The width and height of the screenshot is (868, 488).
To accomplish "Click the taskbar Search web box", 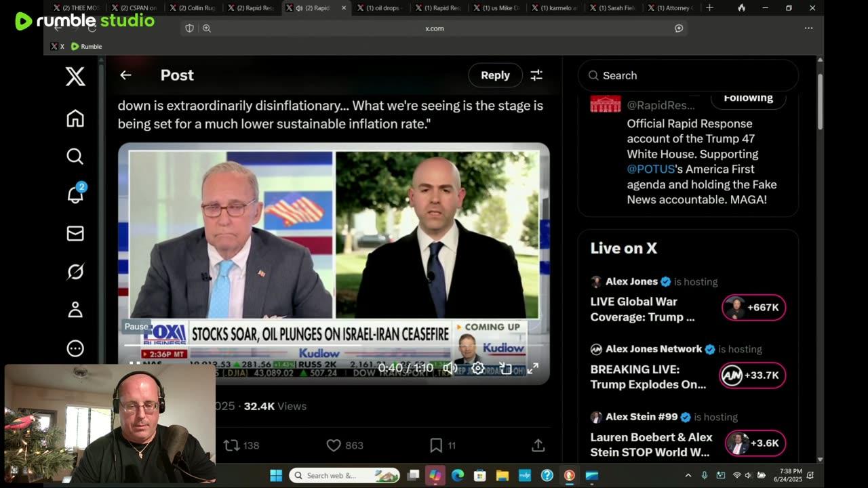I will click(x=344, y=475).
